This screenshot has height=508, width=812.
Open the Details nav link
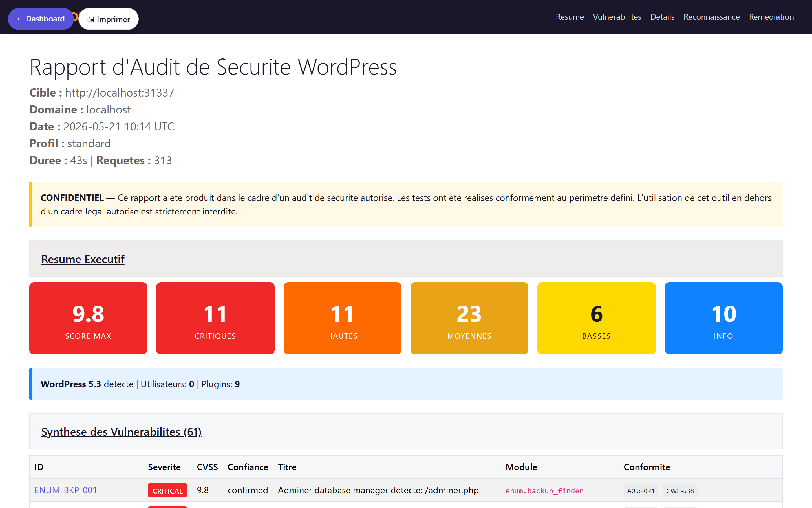(x=662, y=17)
